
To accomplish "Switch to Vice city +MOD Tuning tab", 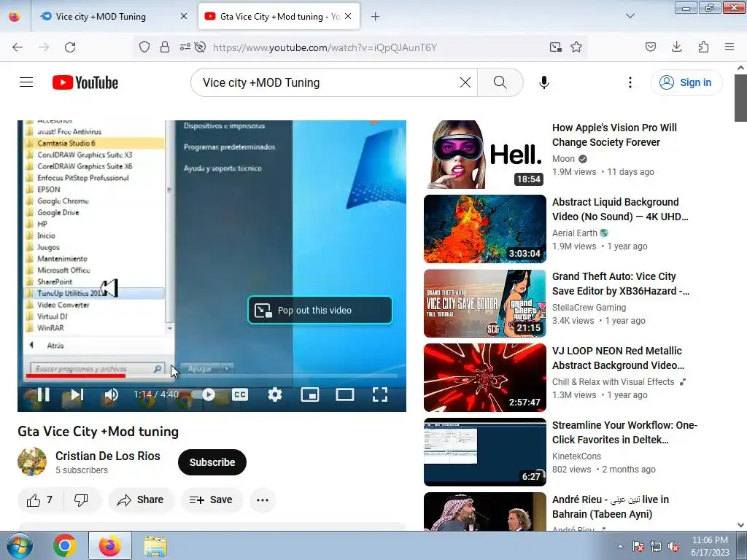I will coord(101,17).
